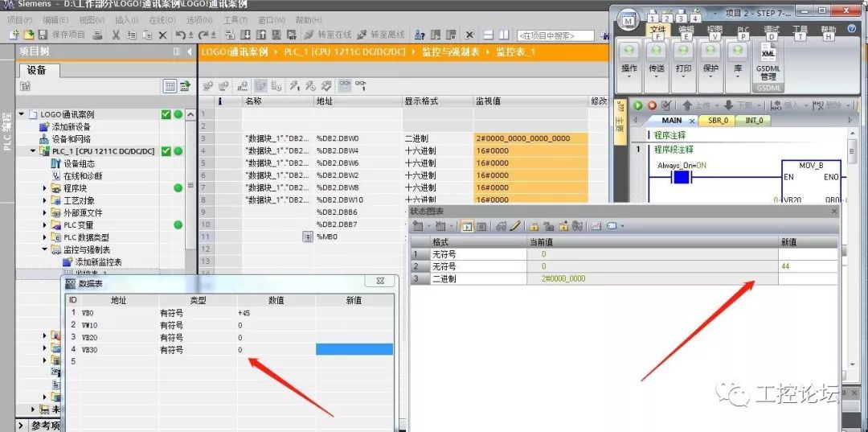Click the save project floppy disk icon
The height and width of the screenshot is (432, 868).
point(43,35)
